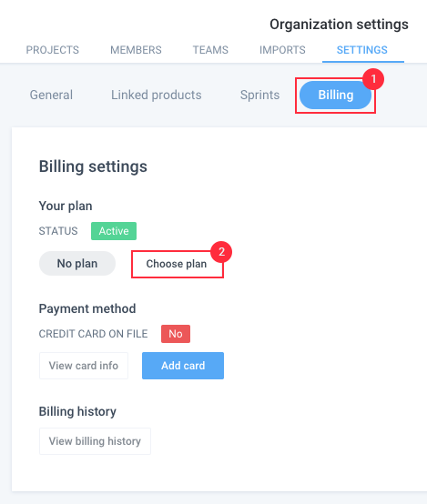Open View card info
Screen dimensions: 427x504
point(84,366)
